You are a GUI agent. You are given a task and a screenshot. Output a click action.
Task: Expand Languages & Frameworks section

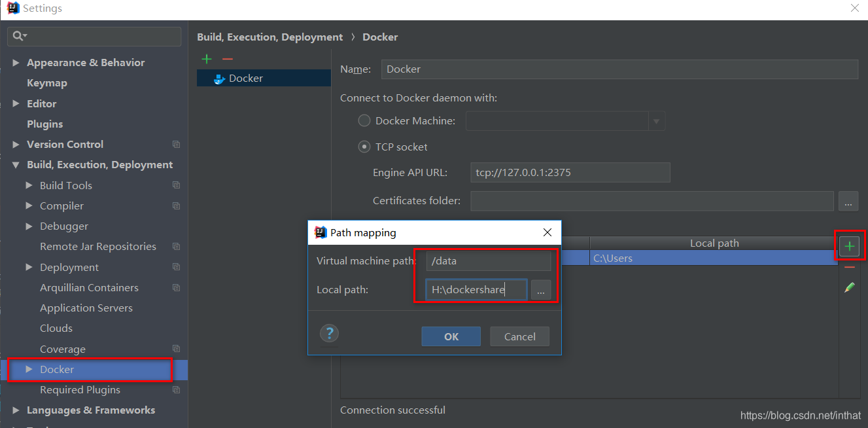point(16,410)
